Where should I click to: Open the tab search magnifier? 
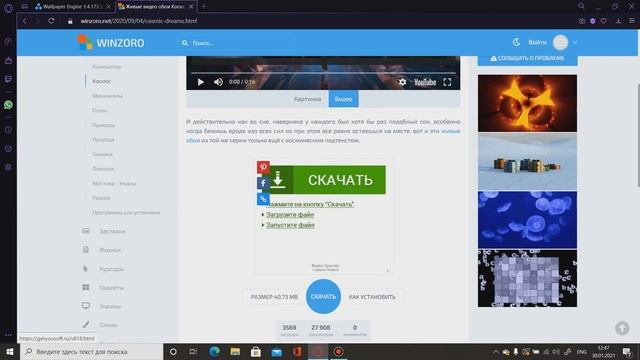coord(581,6)
